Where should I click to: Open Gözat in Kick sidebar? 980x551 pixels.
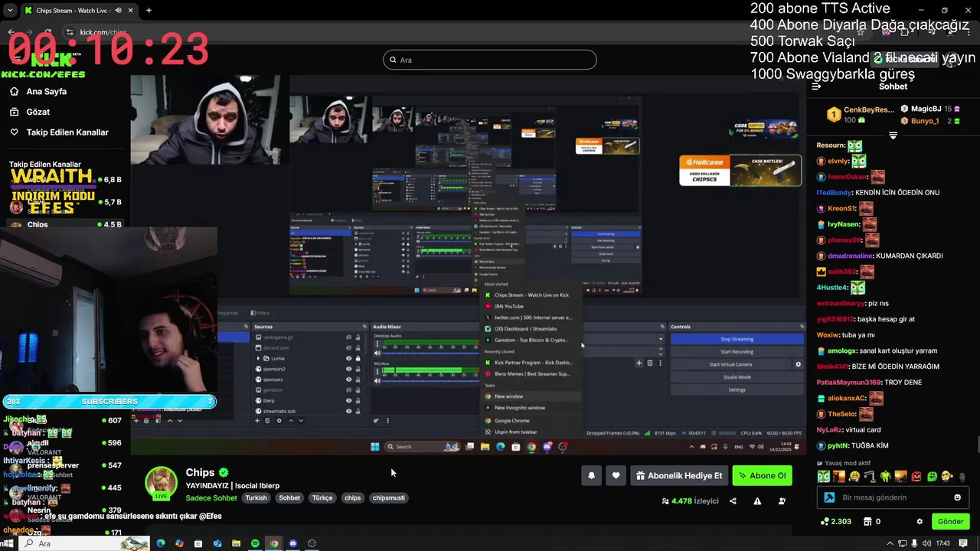[38, 112]
